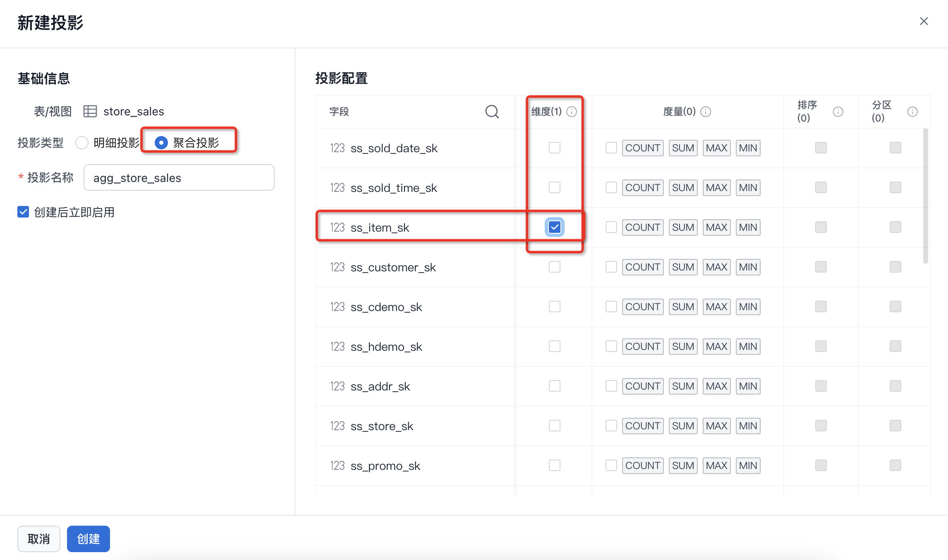Screen dimensions: 948x560
Task: Close the 新建投影 dialog with X
Action: 924,21
